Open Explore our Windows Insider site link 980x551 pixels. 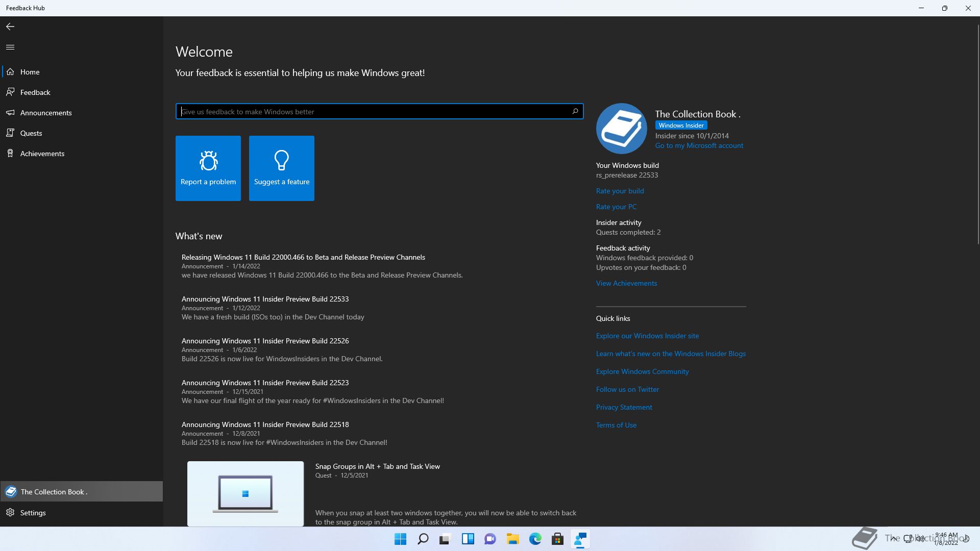[647, 336]
